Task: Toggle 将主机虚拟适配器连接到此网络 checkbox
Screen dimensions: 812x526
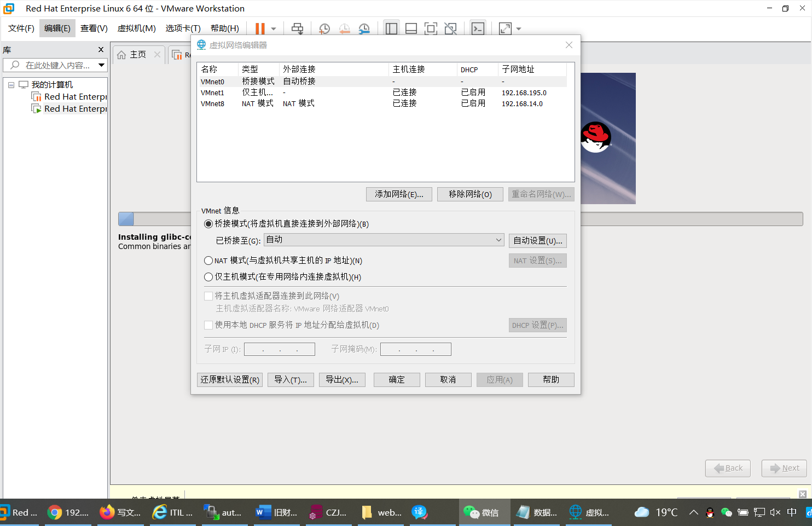Action: pyautogui.click(x=208, y=296)
